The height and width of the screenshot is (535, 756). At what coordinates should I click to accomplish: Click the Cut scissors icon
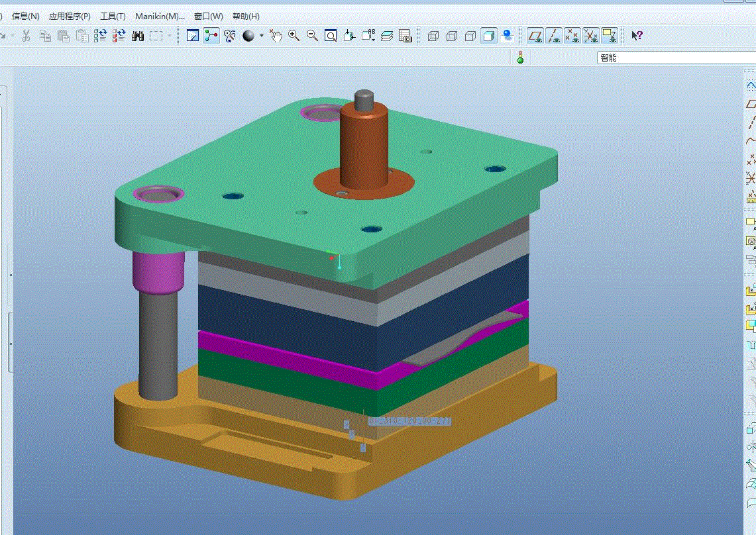tap(26, 36)
